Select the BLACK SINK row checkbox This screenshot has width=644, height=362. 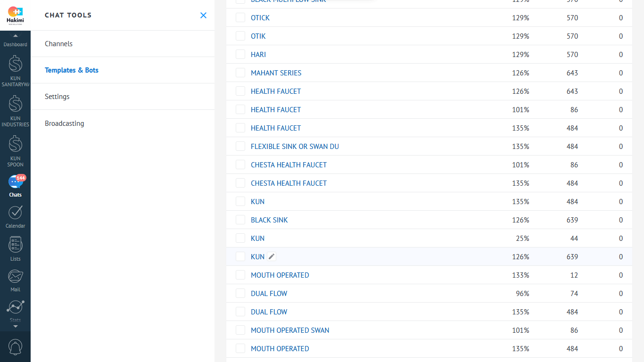[x=240, y=220]
